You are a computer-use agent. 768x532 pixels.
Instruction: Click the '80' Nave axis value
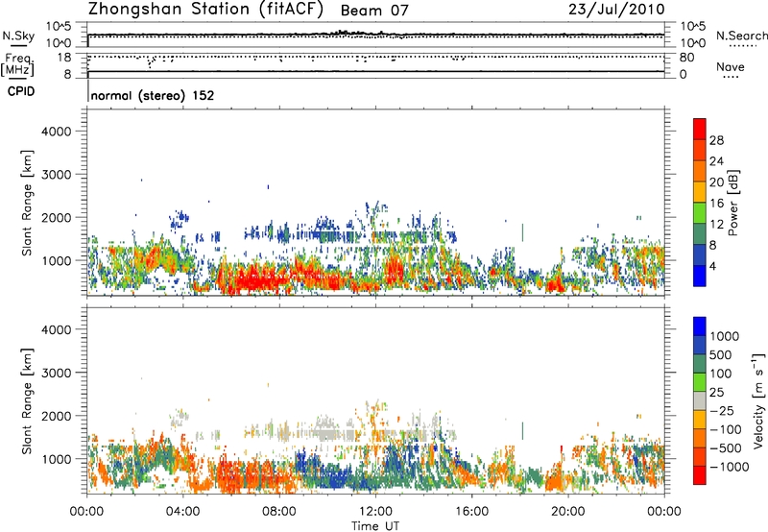(x=686, y=58)
